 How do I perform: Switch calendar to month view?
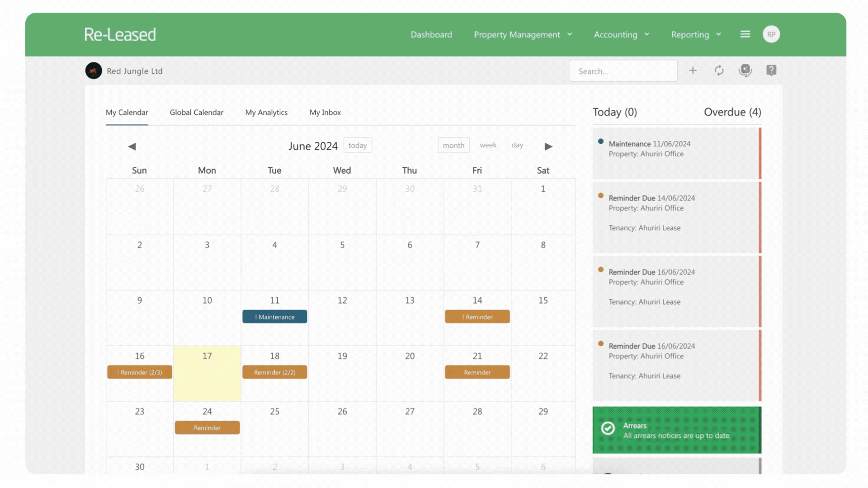[453, 145]
